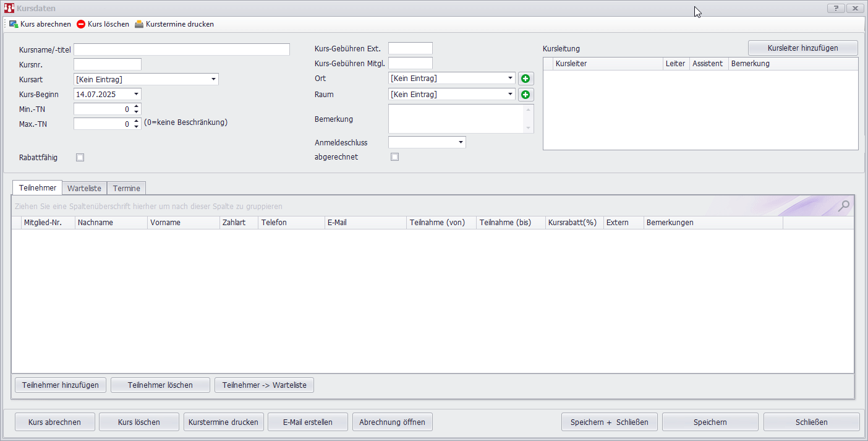Toggle the abgerechnet checkbox

coord(395,157)
